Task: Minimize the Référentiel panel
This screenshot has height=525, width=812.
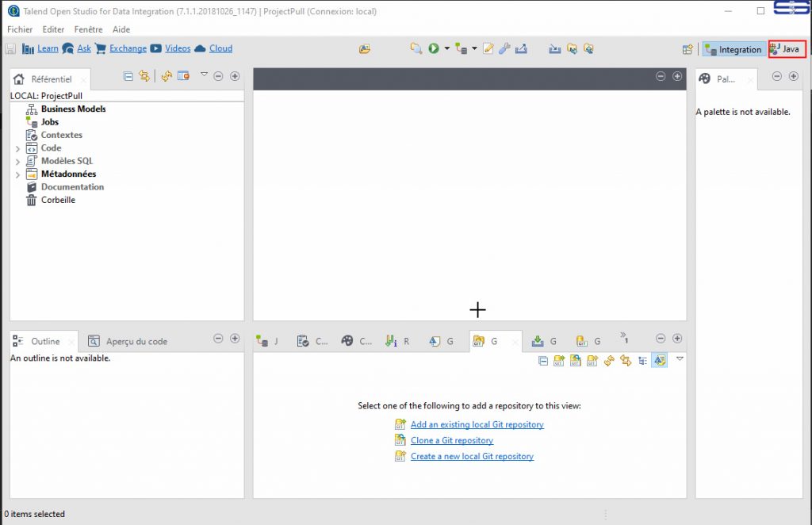Action: click(x=219, y=76)
